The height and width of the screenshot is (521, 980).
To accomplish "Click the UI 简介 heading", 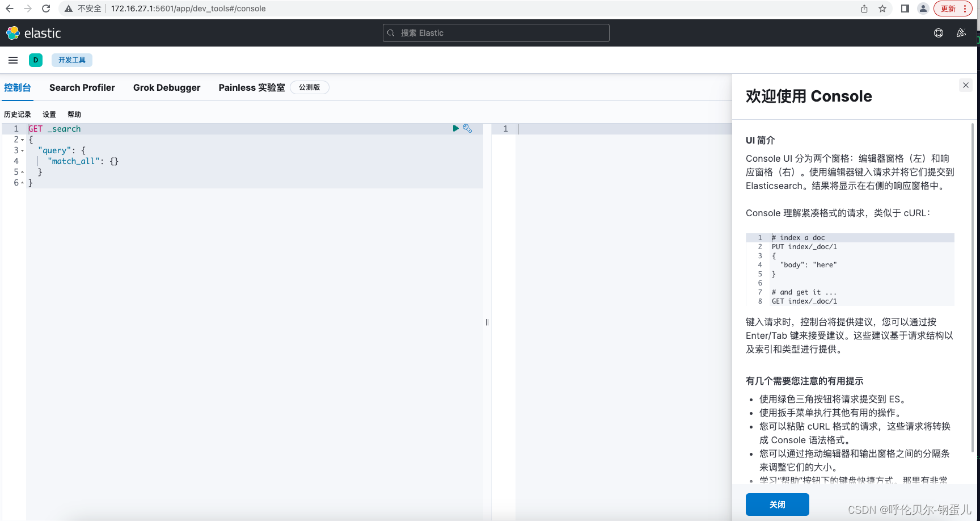I will tap(760, 140).
